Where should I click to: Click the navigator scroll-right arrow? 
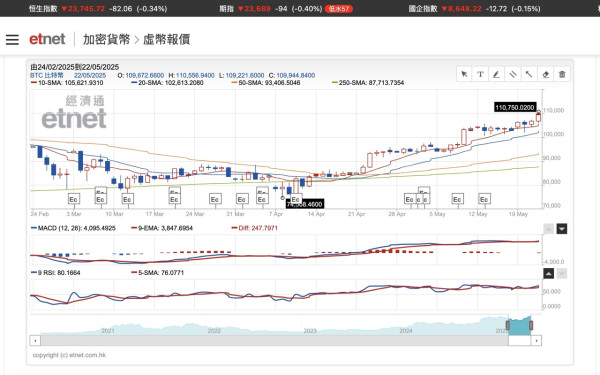click(536, 340)
